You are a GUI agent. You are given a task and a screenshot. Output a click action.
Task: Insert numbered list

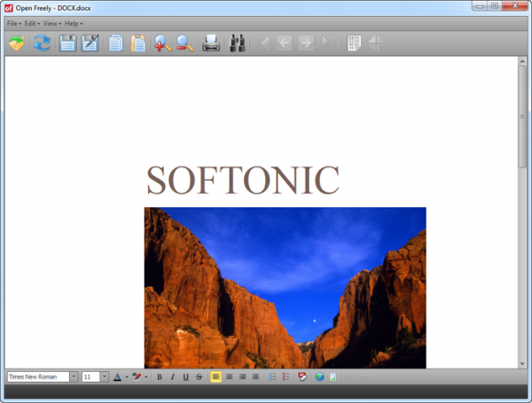click(286, 377)
